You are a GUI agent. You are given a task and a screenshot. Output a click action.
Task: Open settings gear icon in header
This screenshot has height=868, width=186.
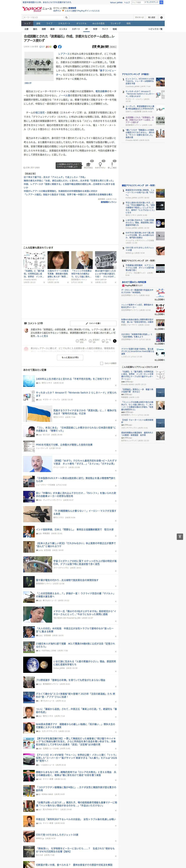(161, 18)
